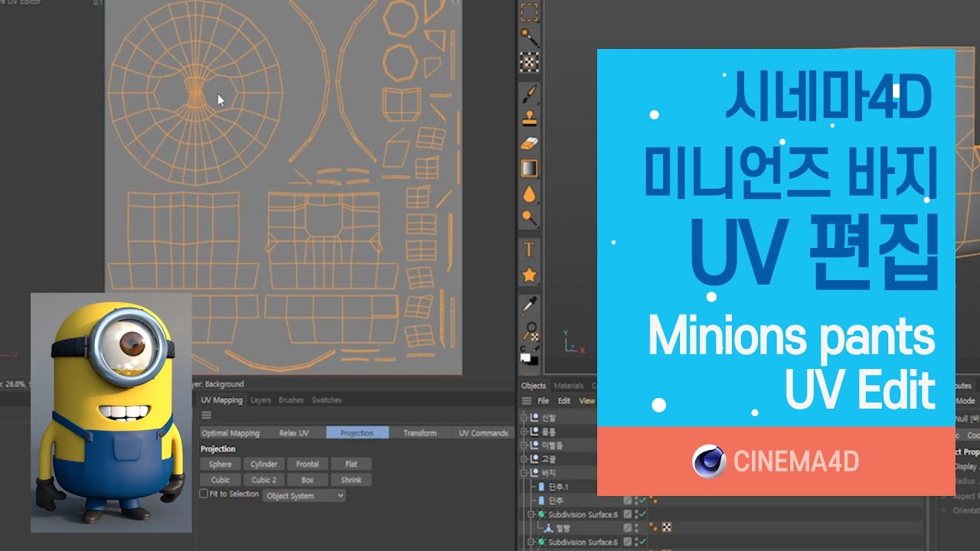Expand the 고글 object group
The width and height of the screenshot is (980, 551).
[524, 459]
